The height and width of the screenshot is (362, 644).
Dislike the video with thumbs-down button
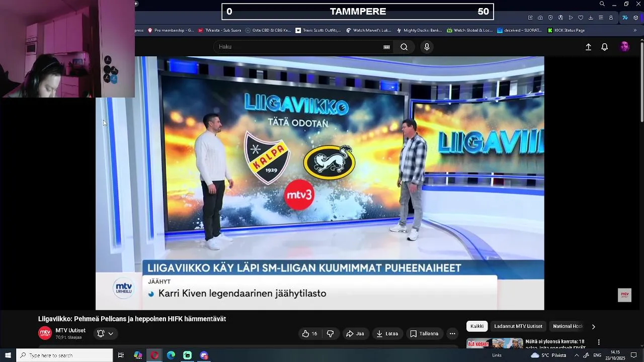coord(330,334)
